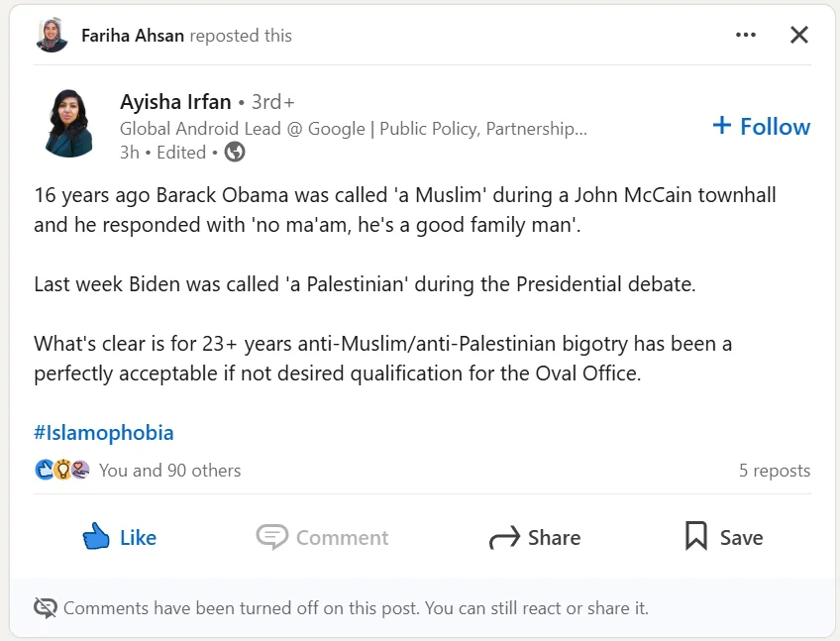Toggle the Like thumbs-up button

(120, 537)
